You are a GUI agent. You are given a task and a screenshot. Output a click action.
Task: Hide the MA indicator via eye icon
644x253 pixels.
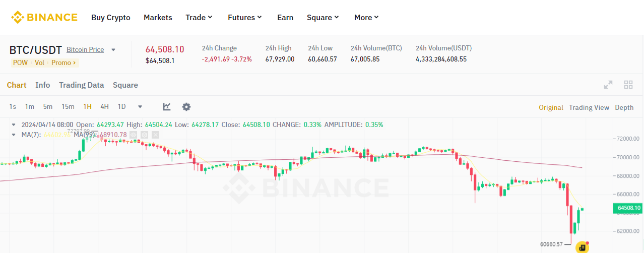point(133,135)
